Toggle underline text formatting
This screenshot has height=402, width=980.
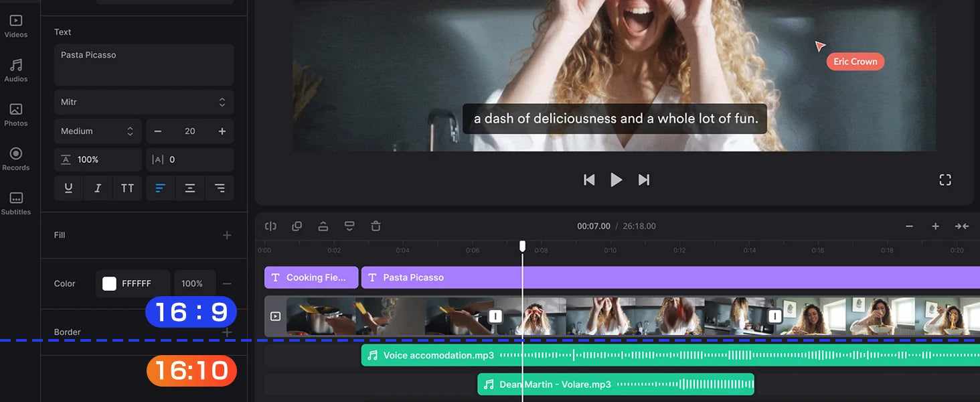point(68,188)
